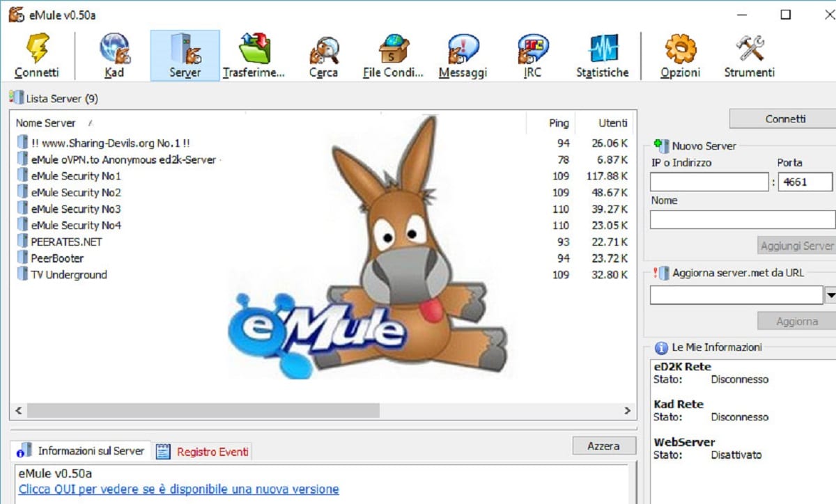Expand the server.met URL dropdown arrow
The width and height of the screenshot is (836, 504).
point(830,296)
